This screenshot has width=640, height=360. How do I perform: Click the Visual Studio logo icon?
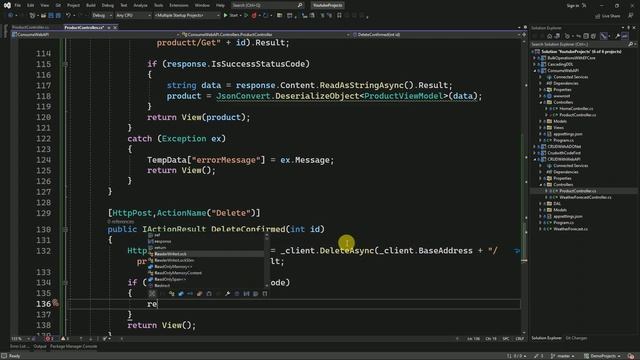7,5
